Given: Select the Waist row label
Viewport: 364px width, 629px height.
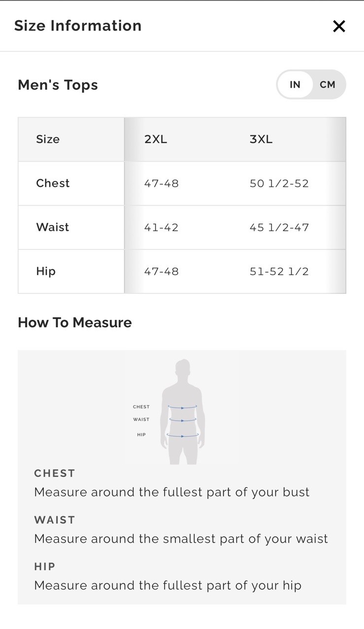Looking at the screenshot, I should click(x=52, y=227).
